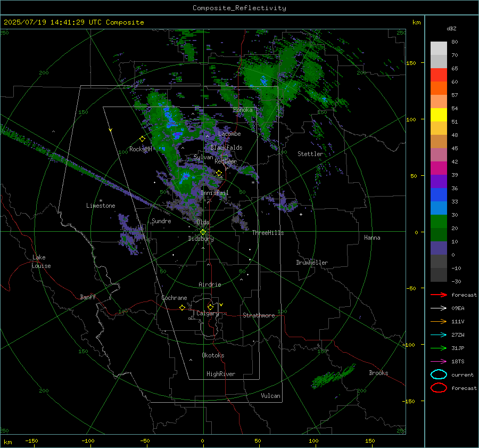479x448 pixels.
Task: Click the Stettler label
Action: coord(310,154)
